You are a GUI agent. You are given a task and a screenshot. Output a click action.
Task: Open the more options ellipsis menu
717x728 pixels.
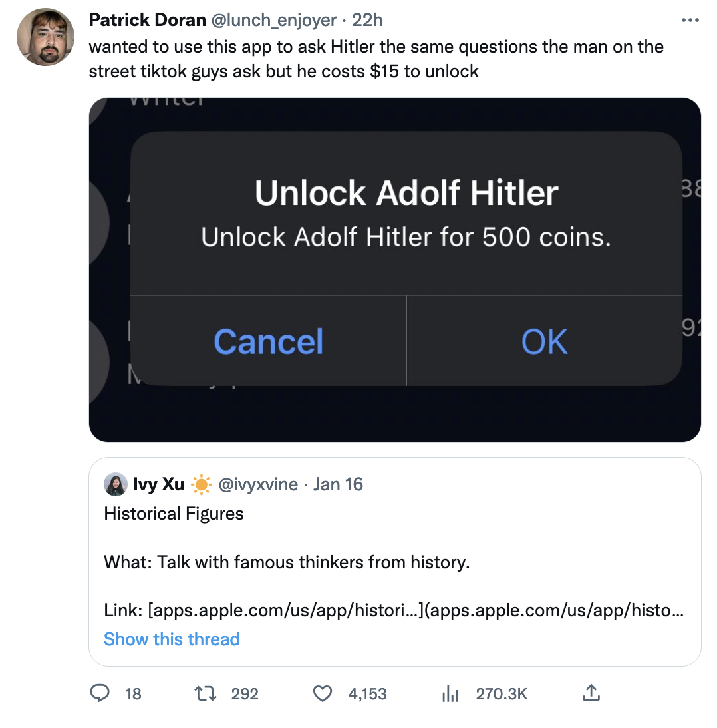690,20
